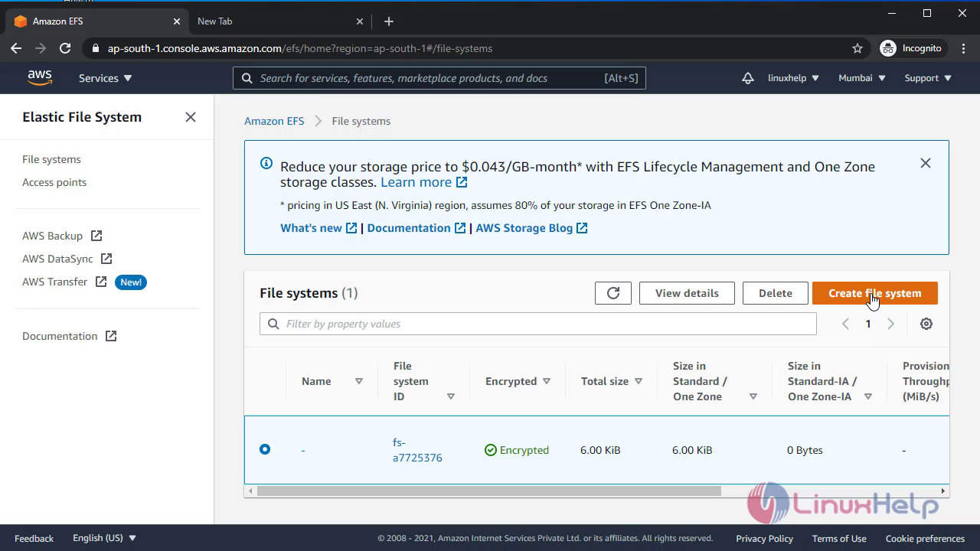Open the AWS Storage Blog link
This screenshot has width=980, height=551.
click(531, 228)
